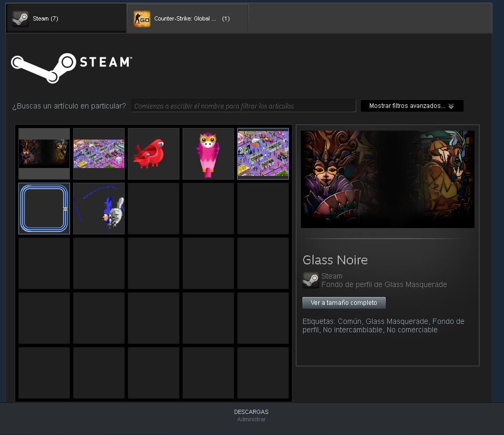Open the Steam (7) inventory tab
The width and height of the screenshot is (504, 435).
[x=66, y=18]
